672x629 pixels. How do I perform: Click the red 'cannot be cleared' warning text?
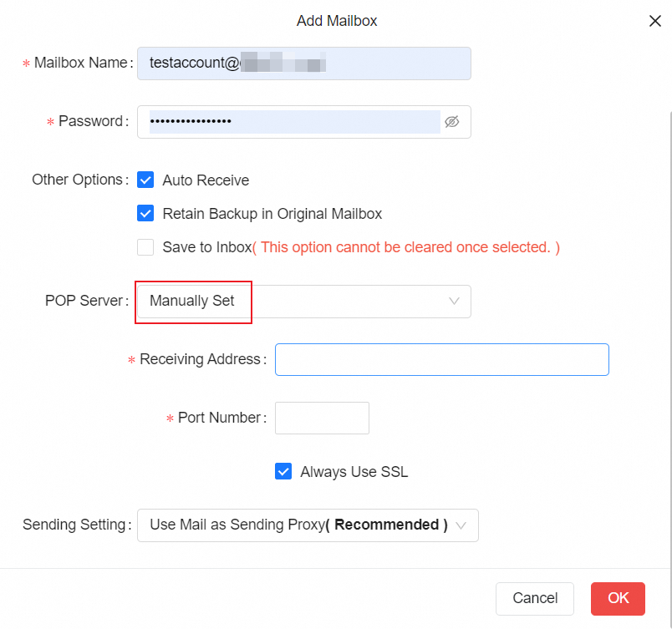[x=406, y=247]
